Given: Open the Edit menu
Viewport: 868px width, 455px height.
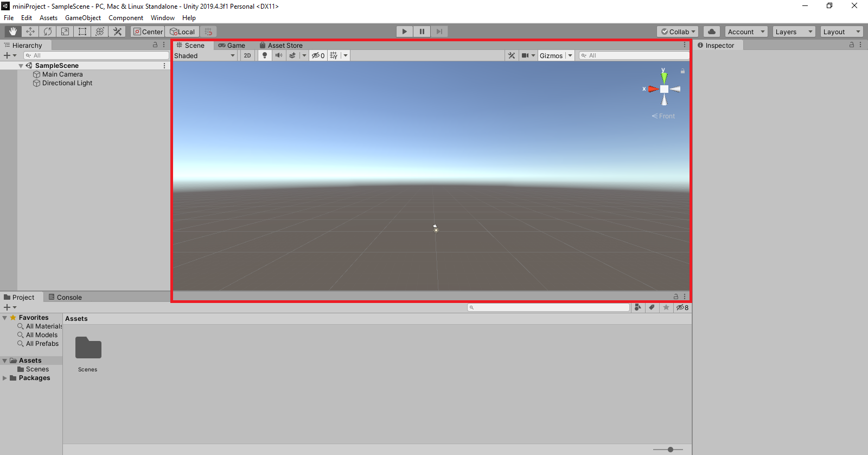Looking at the screenshot, I should pos(27,18).
